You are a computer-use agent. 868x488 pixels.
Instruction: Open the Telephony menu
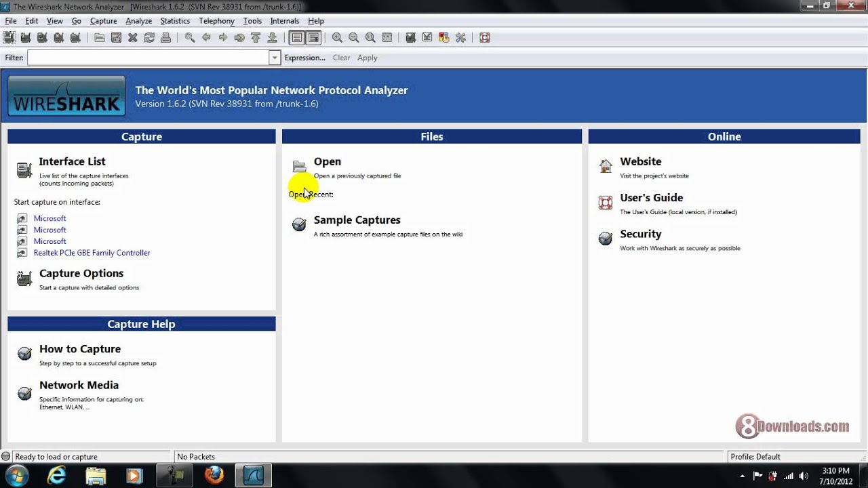(216, 21)
